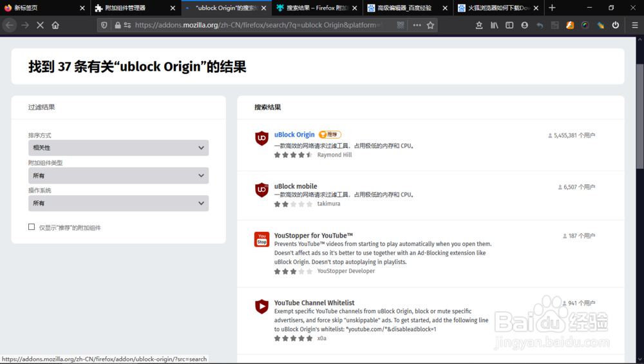
Task: Click the uBlock Origin star rating
Action: pyautogui.click(x=293, y=155)
